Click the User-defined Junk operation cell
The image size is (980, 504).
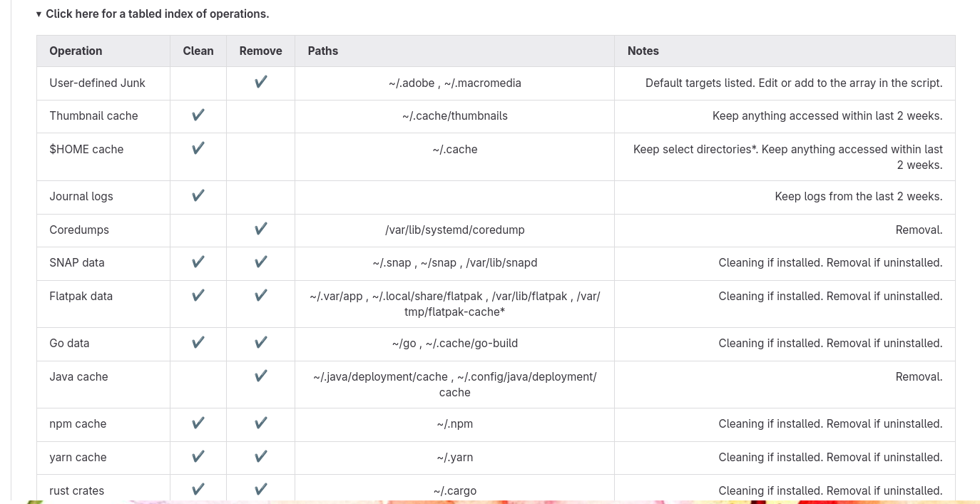tap(103, 83)
